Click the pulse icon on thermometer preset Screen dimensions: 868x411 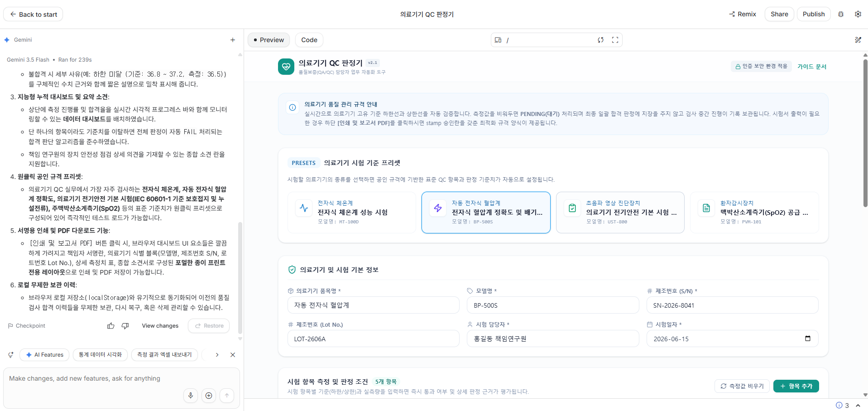point(304,208)
